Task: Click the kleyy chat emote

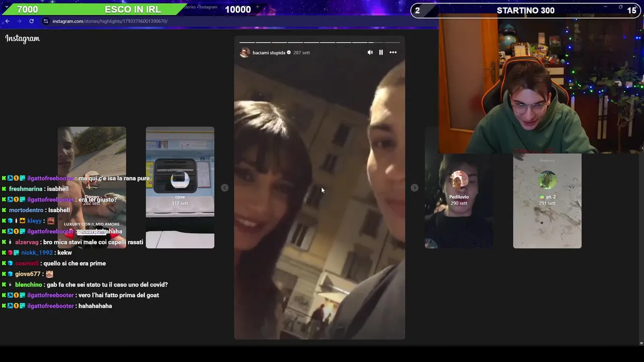Action: 51,221
